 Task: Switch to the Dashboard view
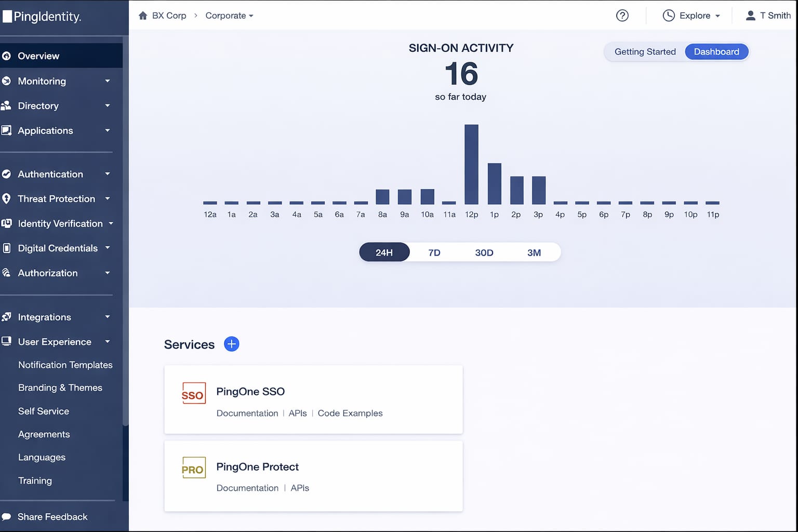(x=716, y=51)
